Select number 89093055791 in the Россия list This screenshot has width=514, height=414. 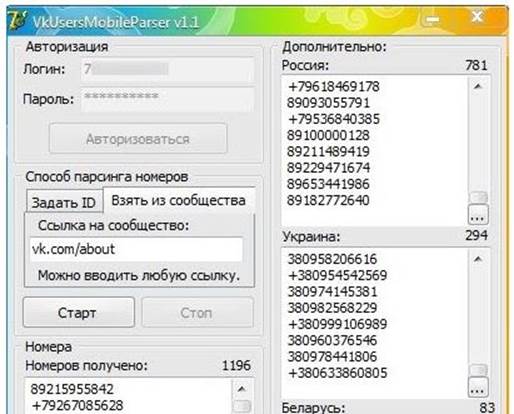[329, 103]
